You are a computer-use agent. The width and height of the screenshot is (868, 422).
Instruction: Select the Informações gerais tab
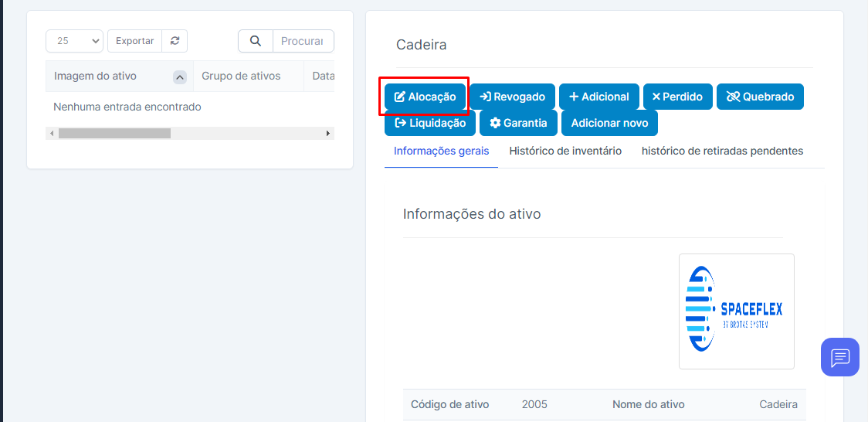(441, 151)
